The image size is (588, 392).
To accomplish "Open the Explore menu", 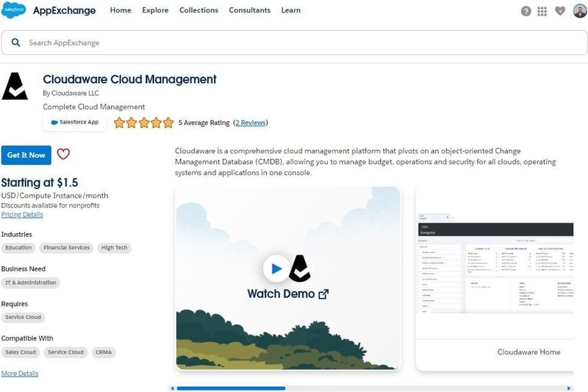I will pyautogui.click(x=155, y=10).
